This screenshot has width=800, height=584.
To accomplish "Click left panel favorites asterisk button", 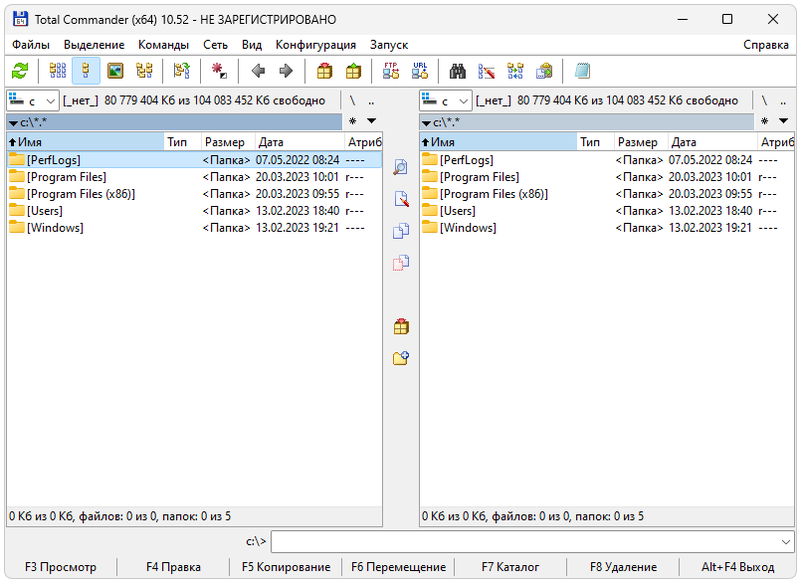I will tap(353, 121).
